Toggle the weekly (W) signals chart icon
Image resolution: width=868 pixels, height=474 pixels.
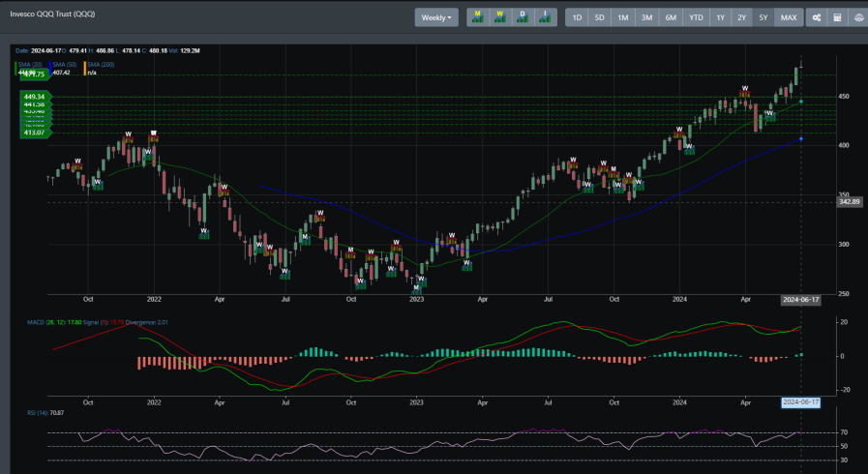(x=500, y=17)
